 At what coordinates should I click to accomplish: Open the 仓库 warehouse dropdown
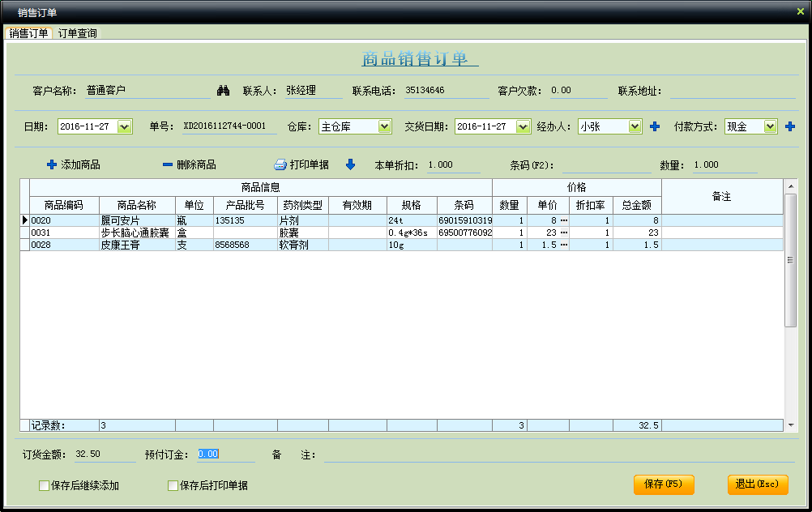coord(384,126)
